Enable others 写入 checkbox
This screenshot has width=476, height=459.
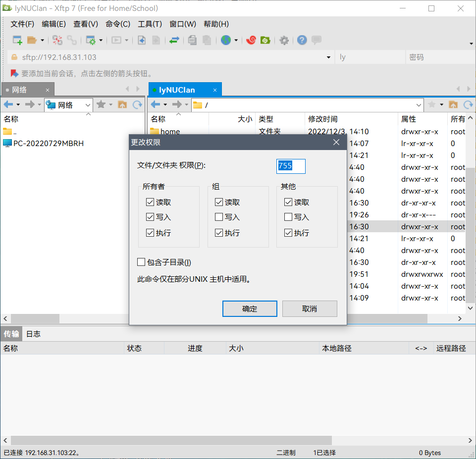point(288,217)
